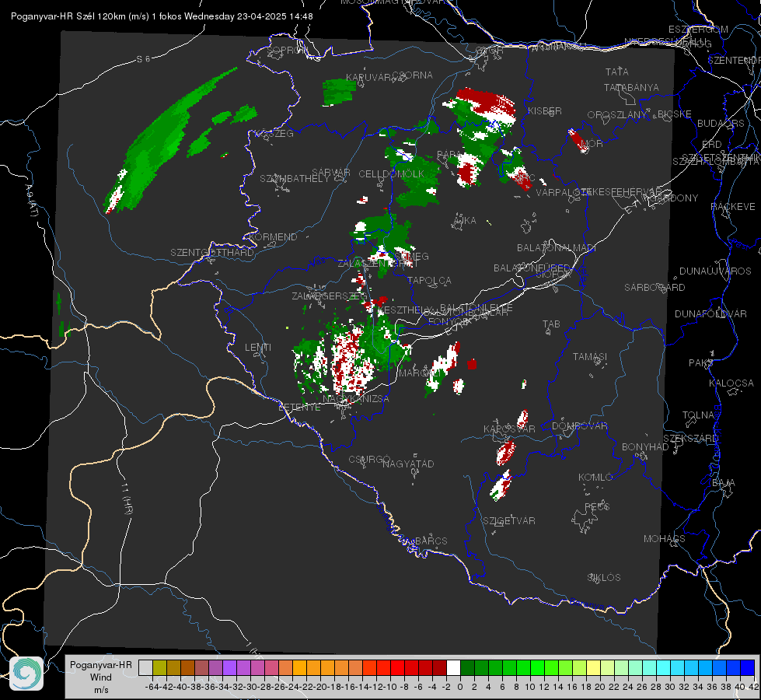
Task: Click the SOPRON city label
Action: click(x=287, y=50)
